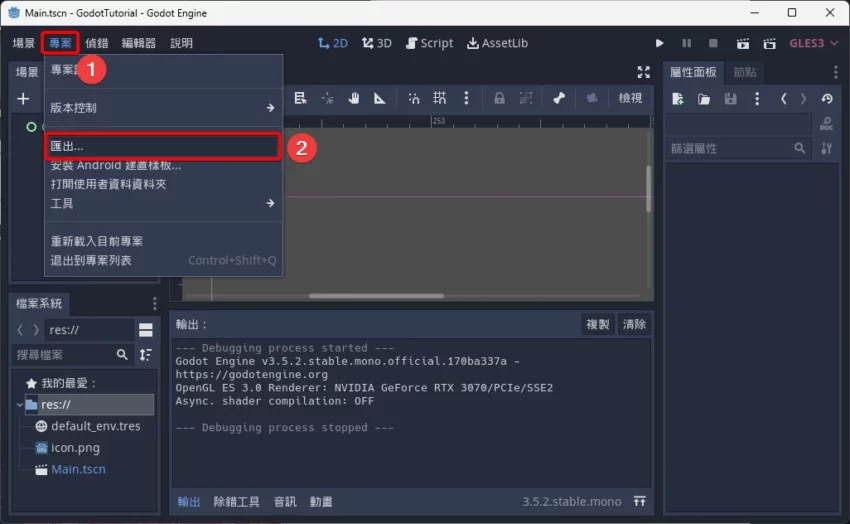The image size is (850, 524).
Task: Toggle grid snapping
Action: 440,98
